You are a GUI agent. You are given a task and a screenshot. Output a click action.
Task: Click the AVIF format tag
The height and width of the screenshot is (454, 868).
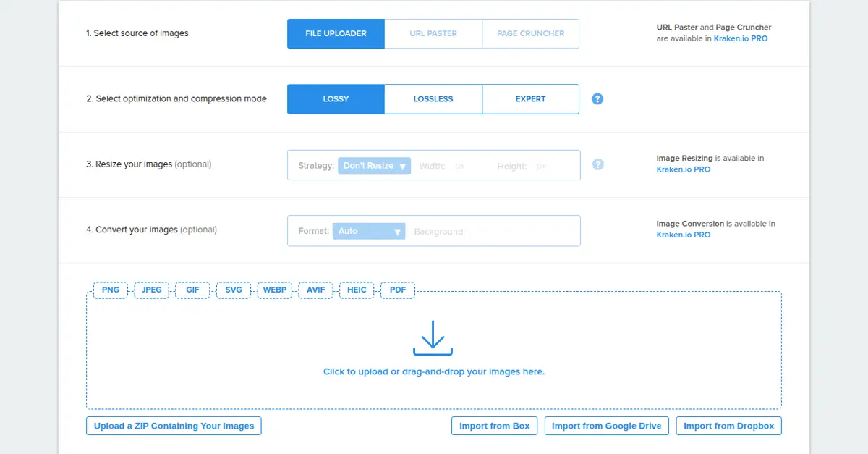click(316, 290)
